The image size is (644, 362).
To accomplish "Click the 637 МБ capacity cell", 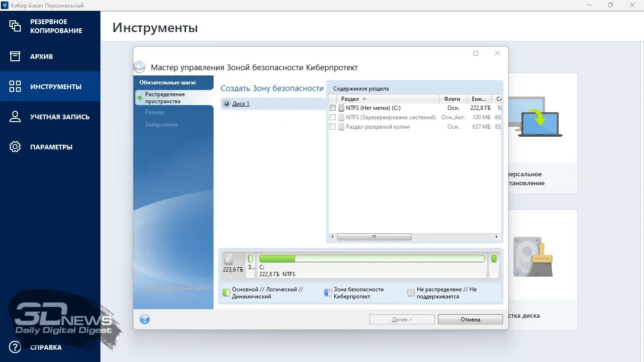I will [x=481, y=127].
